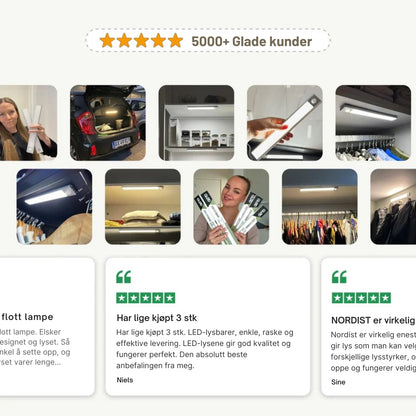Open the photo of a hand holding the LED bar
Image resolution: width=416 pixels, height=416 pixels.
click(x=285, y=123)
